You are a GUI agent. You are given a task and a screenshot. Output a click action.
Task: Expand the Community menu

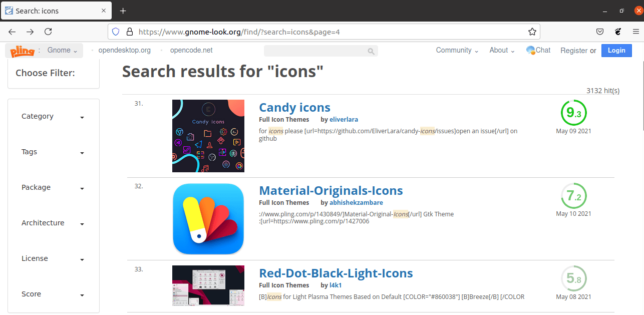coord(457,50)
